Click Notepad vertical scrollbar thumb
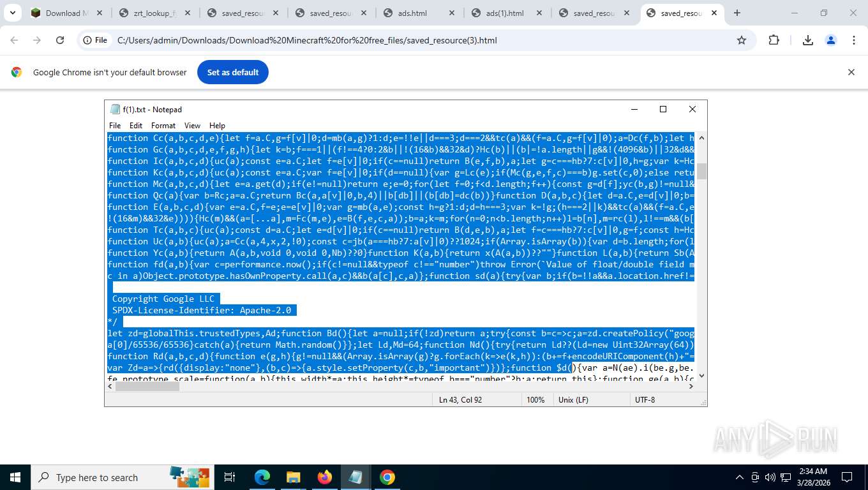 point(701,171)
